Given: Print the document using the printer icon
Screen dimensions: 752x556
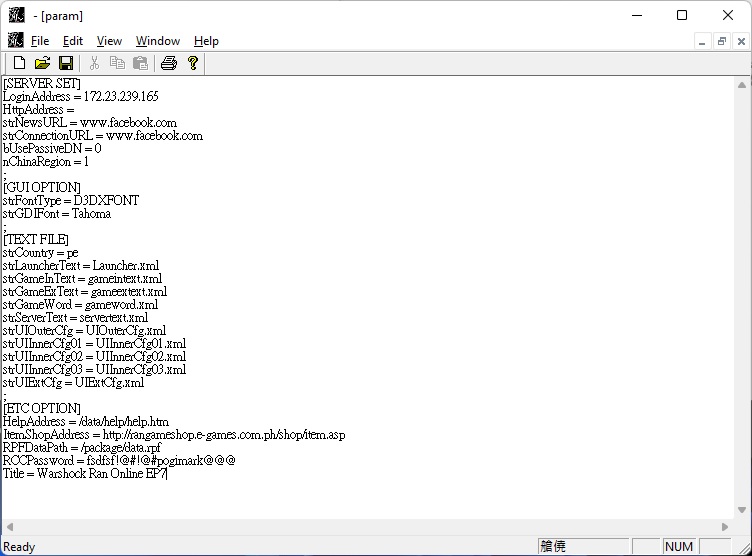Looking at the screenshot, I should coord(169,63).
